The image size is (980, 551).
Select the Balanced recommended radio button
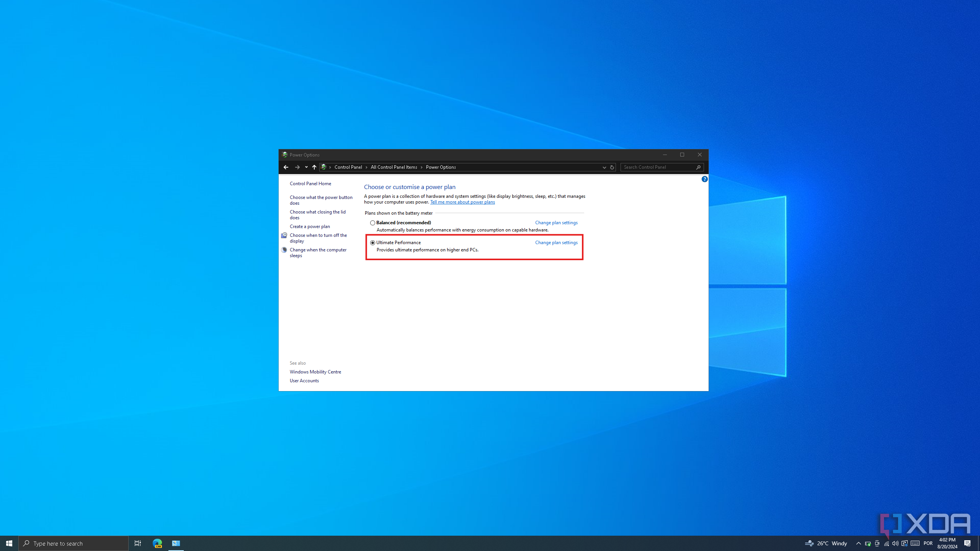(372, 223)
